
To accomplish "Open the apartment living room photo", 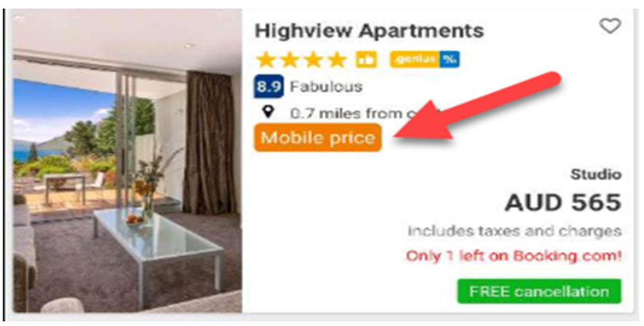I will [127, 161].
